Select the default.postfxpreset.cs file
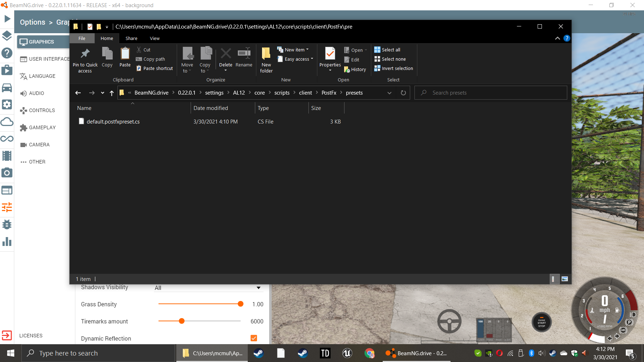The width and height of the screenshot is (644, 362). coord(113,122)
